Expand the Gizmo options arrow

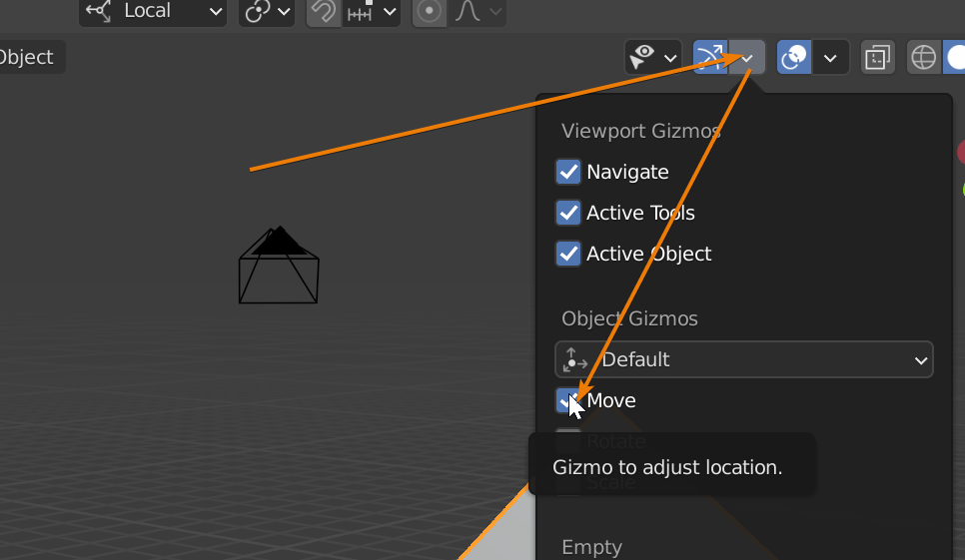pyautogui.click(x=747, y=58)
